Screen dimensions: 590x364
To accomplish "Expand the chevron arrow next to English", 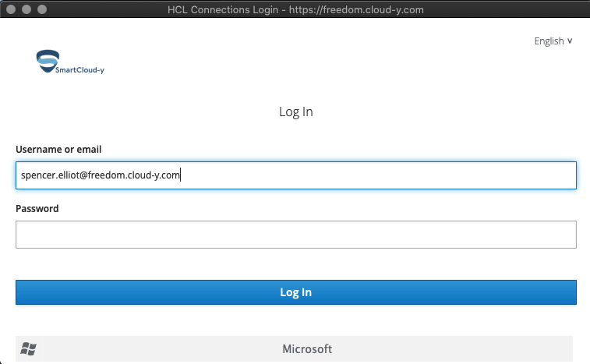I will [570, 41].
